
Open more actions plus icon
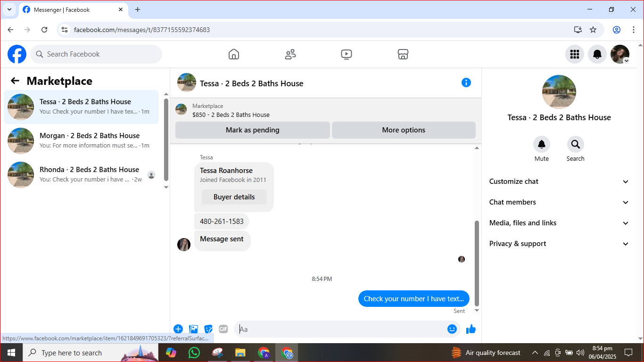click(x=178, y=329)
